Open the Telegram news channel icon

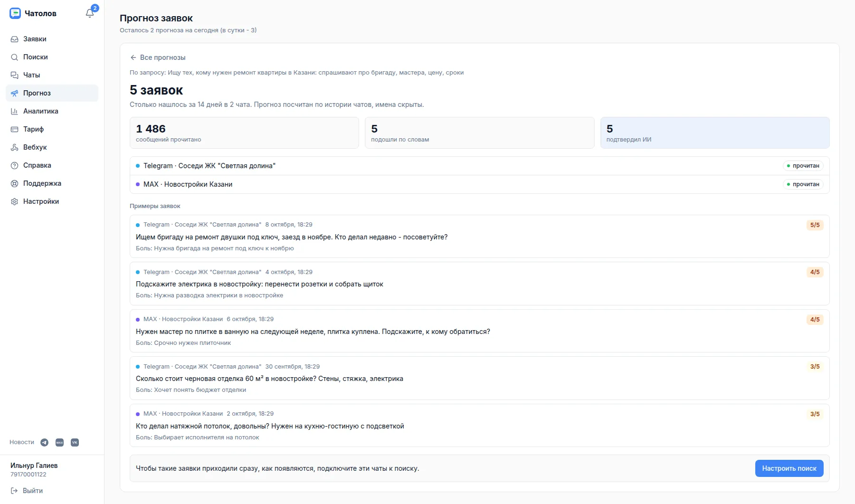click(44, 442)
